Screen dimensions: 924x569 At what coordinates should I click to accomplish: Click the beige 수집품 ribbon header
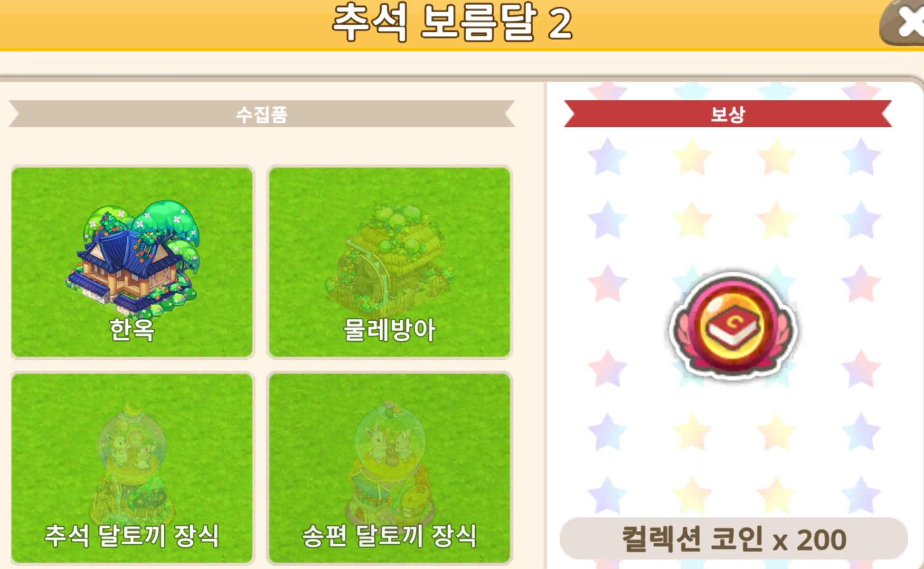(x=262, y=114)
